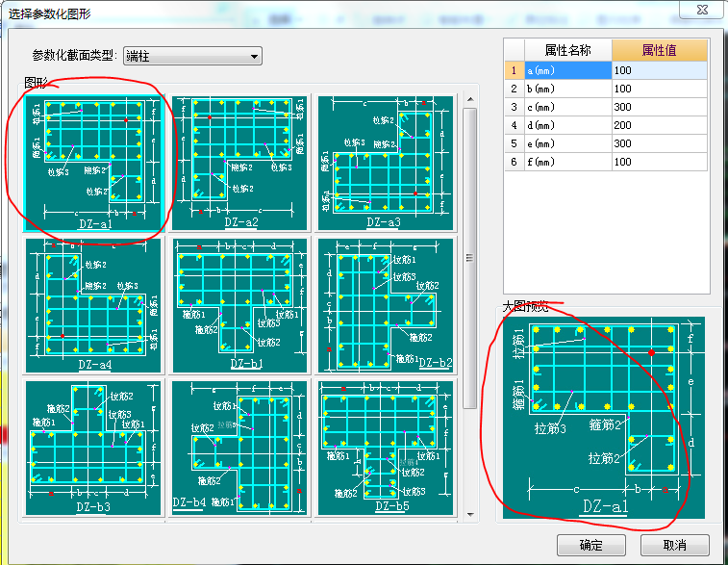Viewport: 728px width, 565px height.
Task: Click row number 6 in the property table
Action: coord(514,162)
